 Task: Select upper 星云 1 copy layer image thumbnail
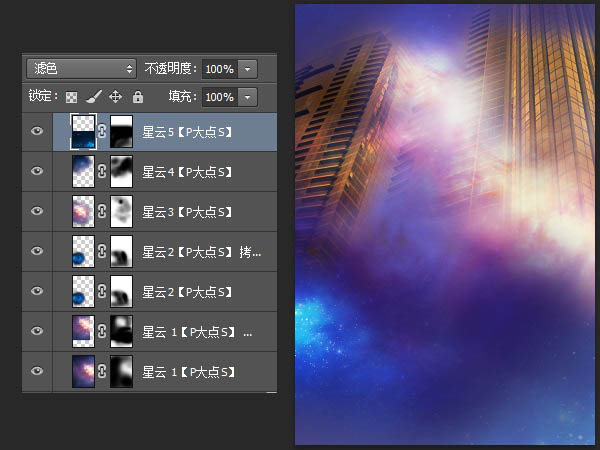pos(83,331)
